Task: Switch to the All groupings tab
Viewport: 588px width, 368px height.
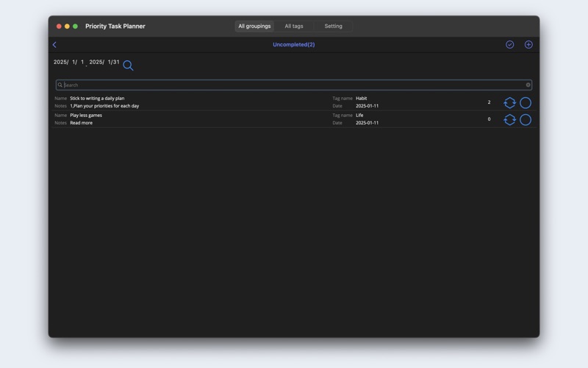Action: click(x=254, y=26)
